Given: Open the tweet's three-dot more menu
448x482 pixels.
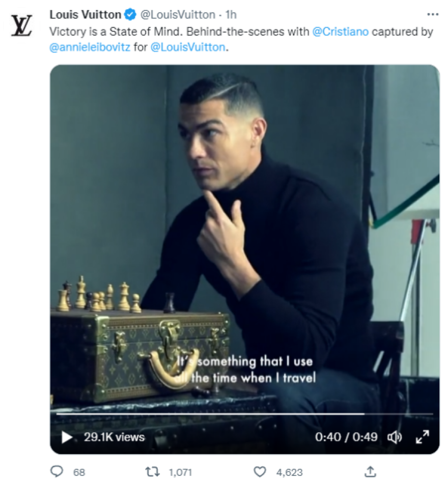Looking at the screenshot, I should pos(433,14).
